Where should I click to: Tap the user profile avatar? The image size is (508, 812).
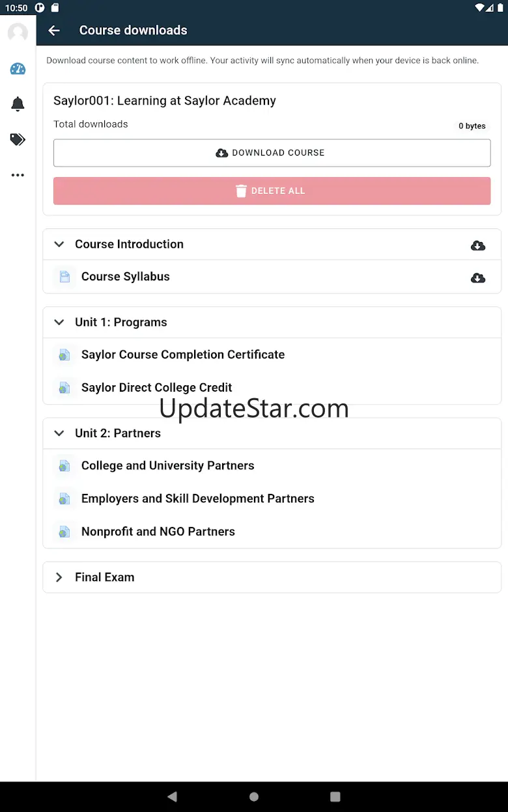click(18, 33)
